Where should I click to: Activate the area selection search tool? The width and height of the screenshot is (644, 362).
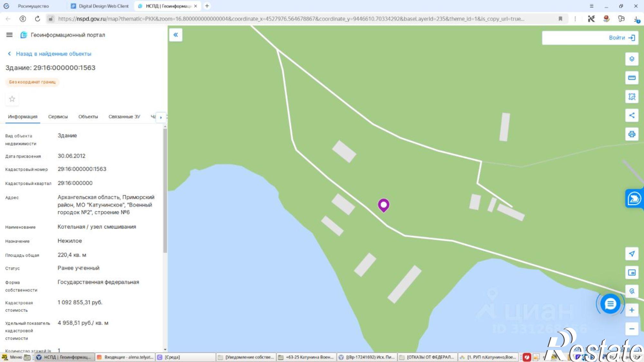632,97
